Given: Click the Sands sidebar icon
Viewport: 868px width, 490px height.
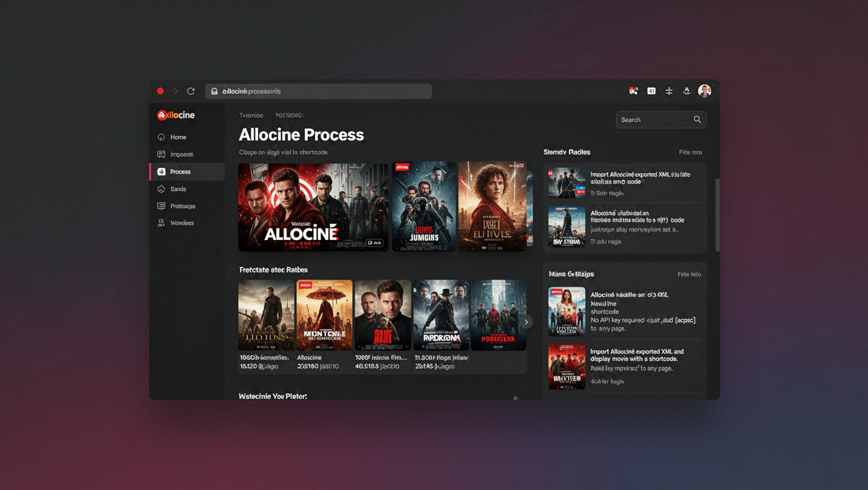Looking at the screenshot, I should pyautogui.click(x=161, y=189).
